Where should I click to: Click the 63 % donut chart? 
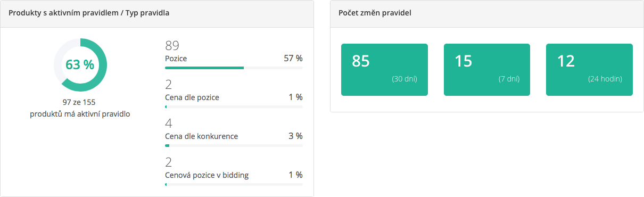click(80, 65)
